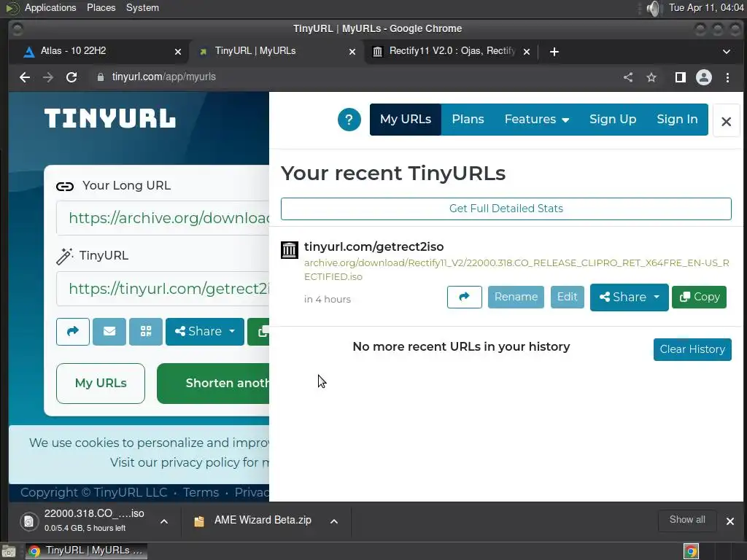
Task: Open the Features dropdown menu
Action: point(536,120)
